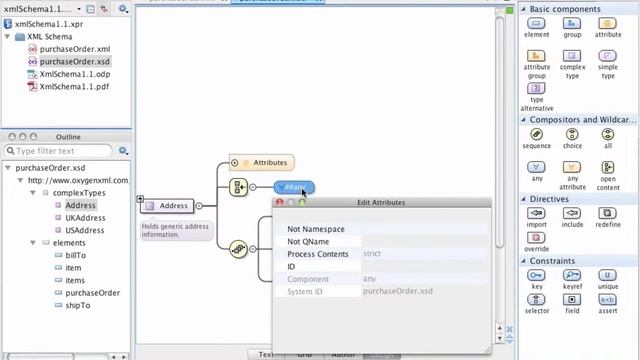Select the ##any wildcard node
Screen dimensions: 640x360
(294, 187)
